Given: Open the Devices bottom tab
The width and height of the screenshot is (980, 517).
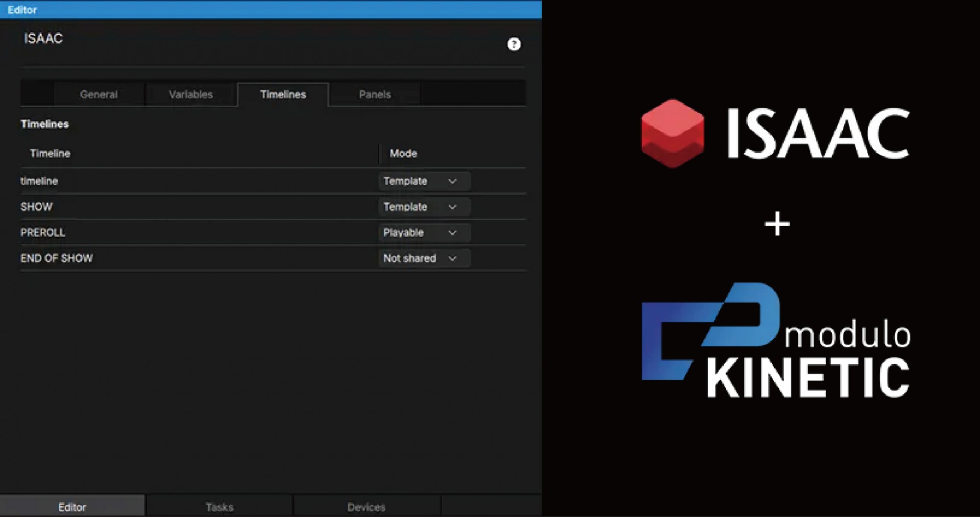Looking at the screenshot, I should [367, 507].
